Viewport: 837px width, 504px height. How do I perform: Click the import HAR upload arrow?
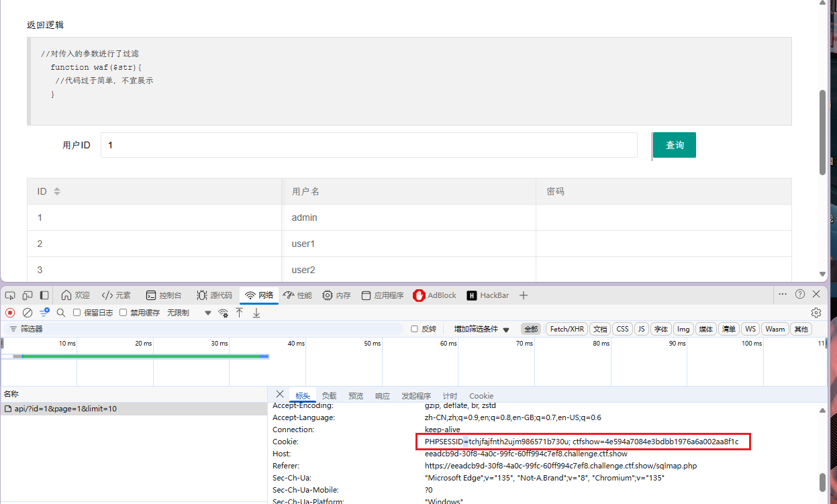click(x=240, y=313)
